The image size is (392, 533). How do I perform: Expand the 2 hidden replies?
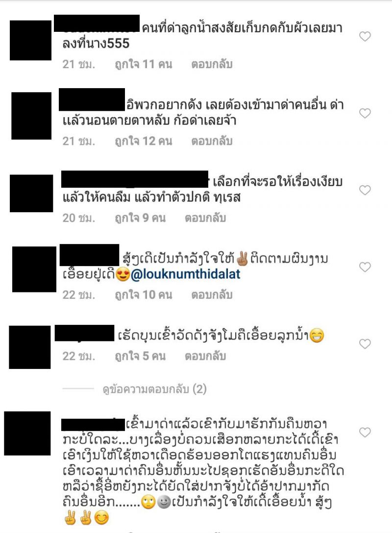pos(155,388)
